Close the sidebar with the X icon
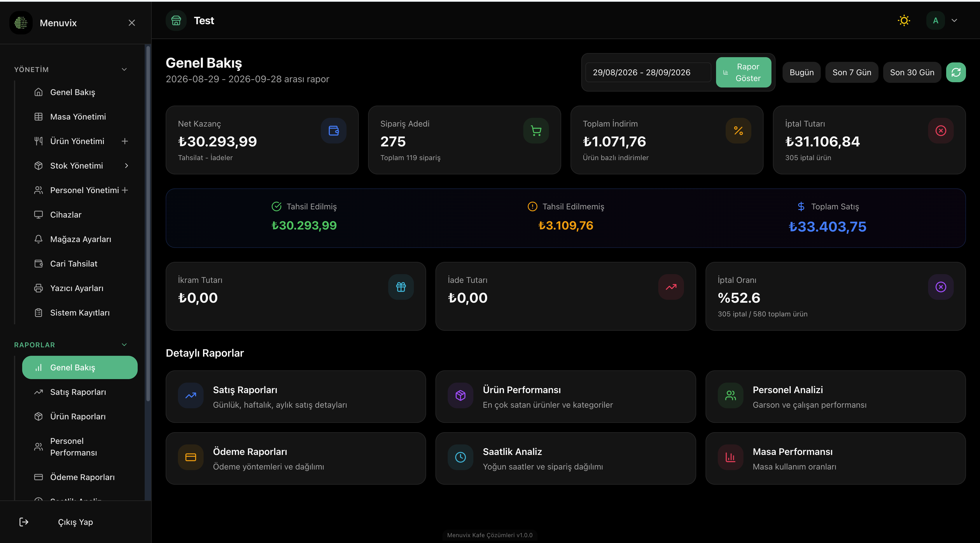 coord(132,23)
